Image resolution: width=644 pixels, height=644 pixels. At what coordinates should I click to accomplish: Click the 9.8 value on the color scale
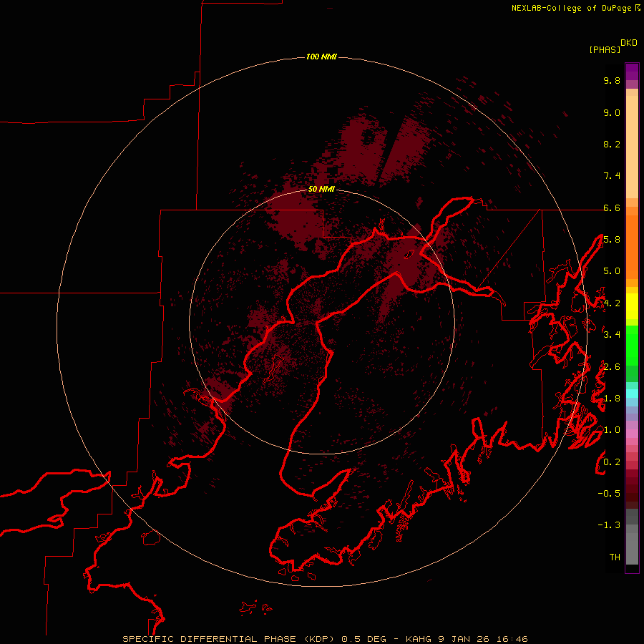pyautogui.click(x=612, y=80)
